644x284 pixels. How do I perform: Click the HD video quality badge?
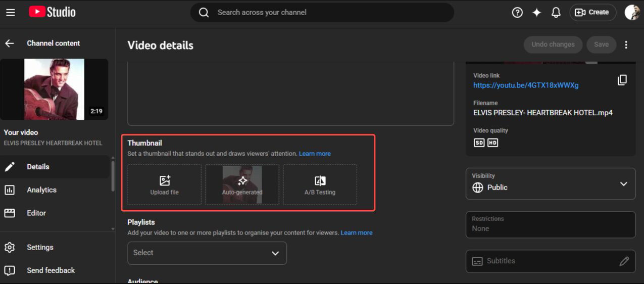[492, 143]
